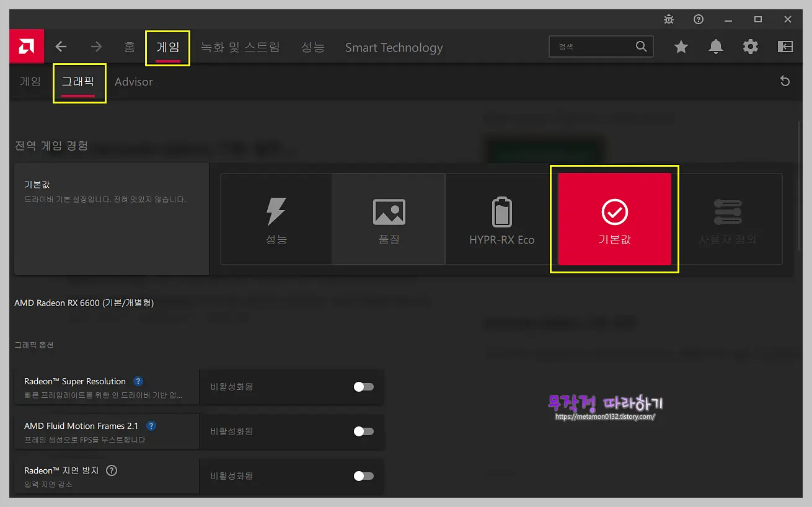Select the 품질 image quality preset icon

tap(389, 219)
